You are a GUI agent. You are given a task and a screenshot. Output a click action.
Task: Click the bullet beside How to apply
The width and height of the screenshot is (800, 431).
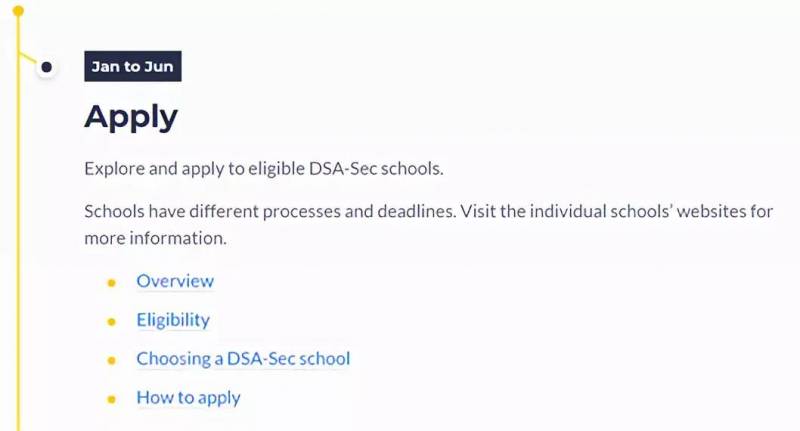pyautogui.click(x=111, y=398)
